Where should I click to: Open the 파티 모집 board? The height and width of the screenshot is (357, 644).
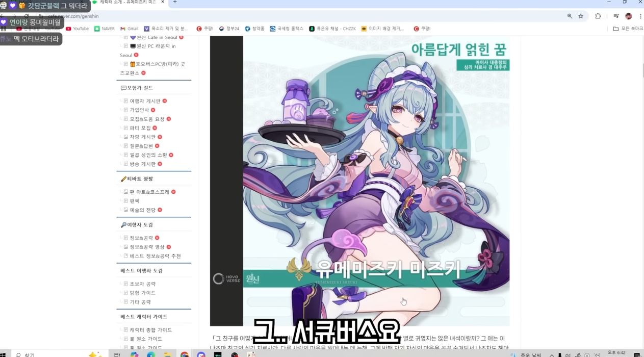[x=140, y=128]
